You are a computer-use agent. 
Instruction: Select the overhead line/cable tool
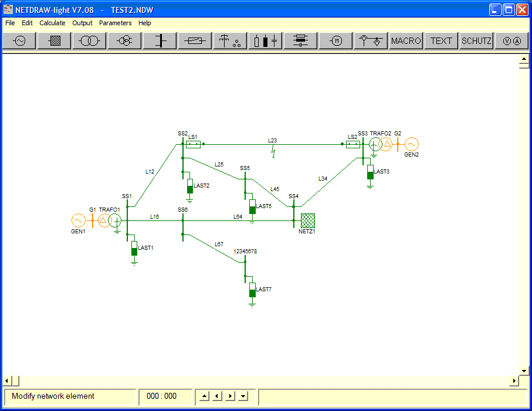pyautogui.click(x=231, y=41)
